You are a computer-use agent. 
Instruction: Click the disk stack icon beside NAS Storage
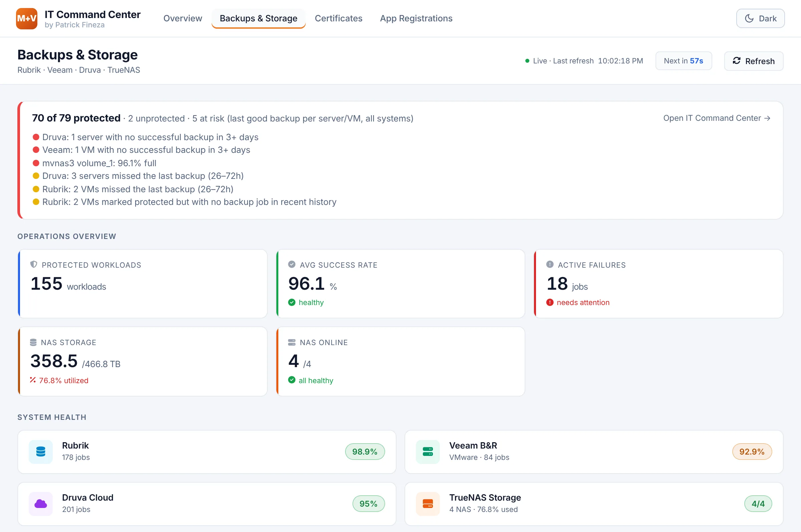(x=33, y=342)
